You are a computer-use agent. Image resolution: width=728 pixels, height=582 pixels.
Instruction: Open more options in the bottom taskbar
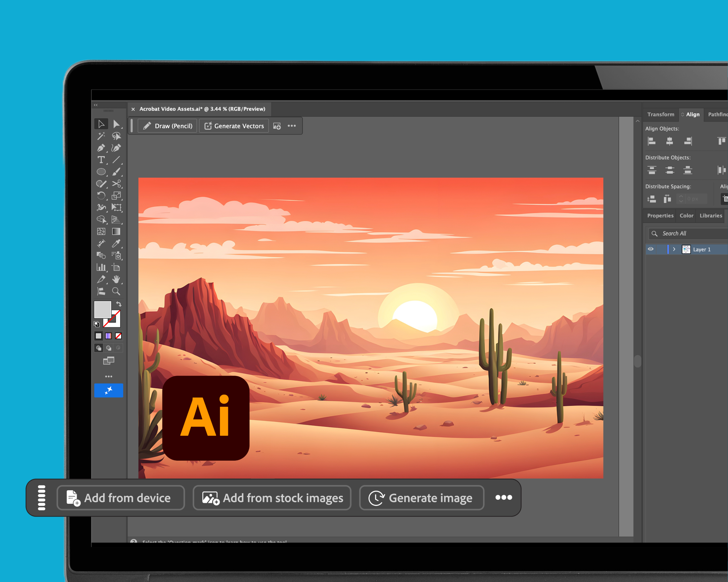point(503,497)
